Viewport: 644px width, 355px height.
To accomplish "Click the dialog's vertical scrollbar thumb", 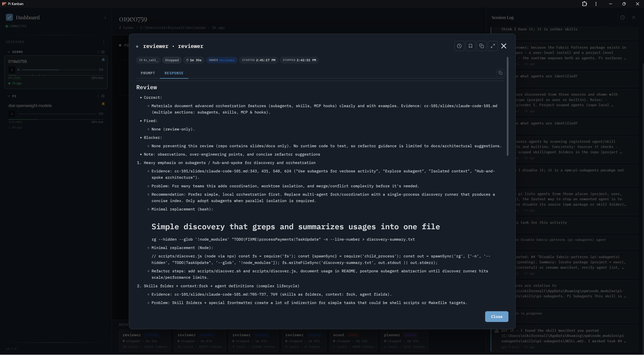I will (507, 106).
